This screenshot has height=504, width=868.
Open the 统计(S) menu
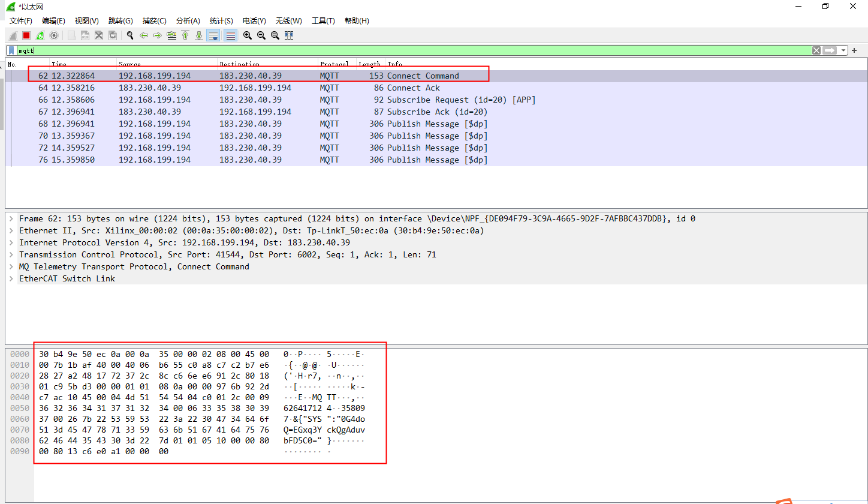coord(221,21)
